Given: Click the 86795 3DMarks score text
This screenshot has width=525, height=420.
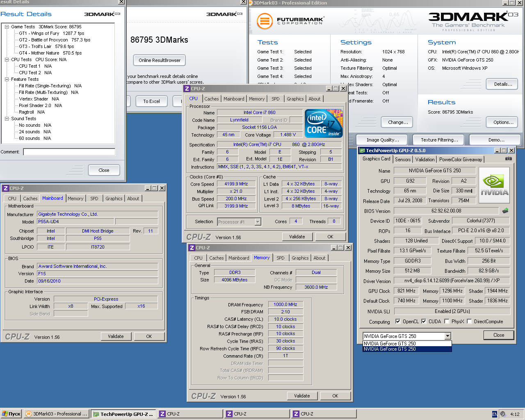Looking at the screenshot, I should click(x=159, y=40).
